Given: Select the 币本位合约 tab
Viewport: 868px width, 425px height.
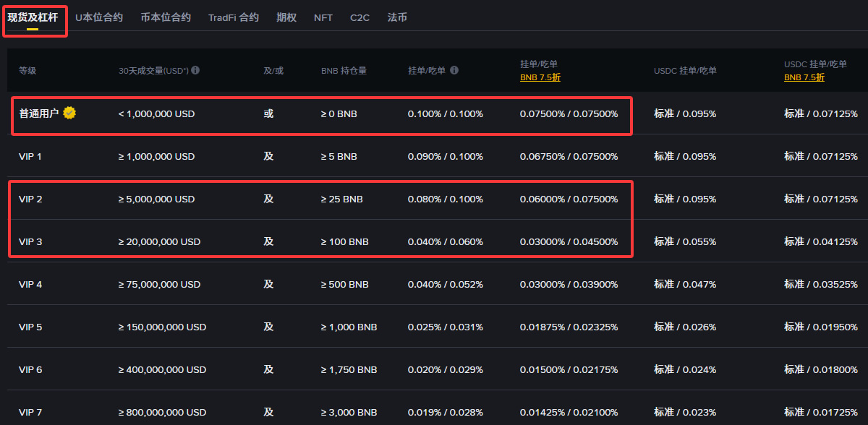Looking at the screenshot, I should 166,17.
